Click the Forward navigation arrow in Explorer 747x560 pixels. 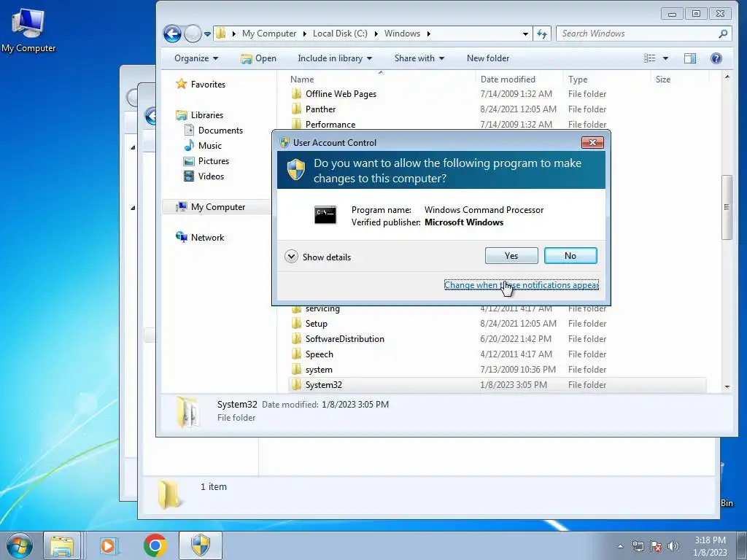[x=193, y=34]
